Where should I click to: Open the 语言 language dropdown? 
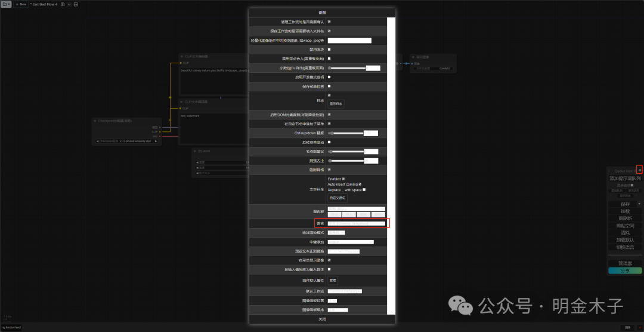(x=357, y=223)
